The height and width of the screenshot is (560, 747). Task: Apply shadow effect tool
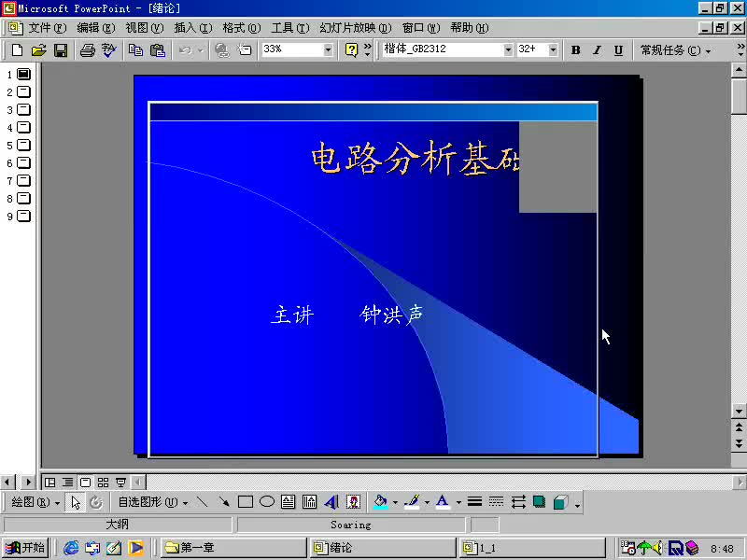point(540,501)
